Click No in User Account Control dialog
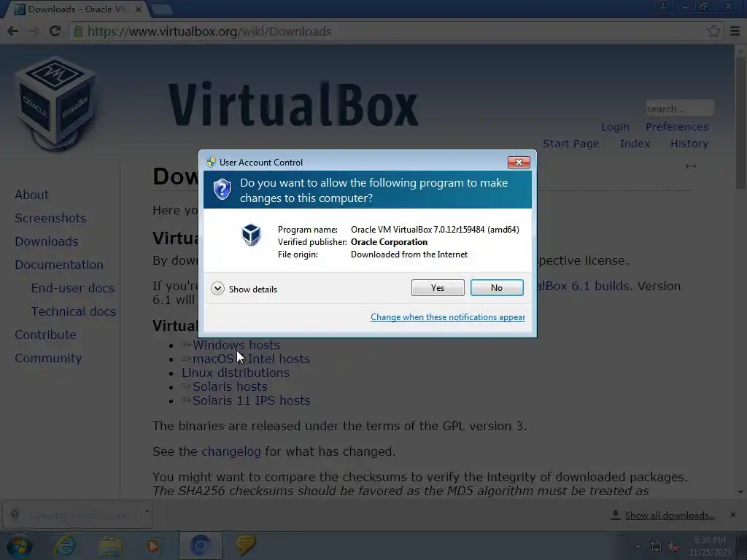Image resolution: width=747 pixels, height=560 pixels. tap(496, 287)
